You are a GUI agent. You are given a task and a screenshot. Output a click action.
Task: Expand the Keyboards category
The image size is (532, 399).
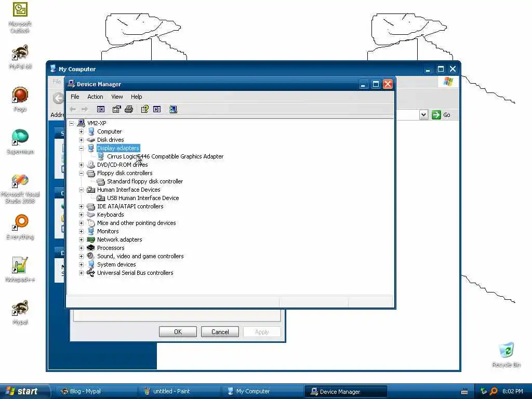click(x=82, y=215)
